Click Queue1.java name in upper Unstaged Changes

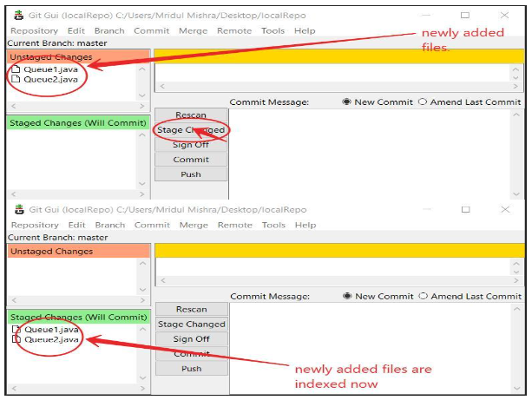(x=50, y=69)
